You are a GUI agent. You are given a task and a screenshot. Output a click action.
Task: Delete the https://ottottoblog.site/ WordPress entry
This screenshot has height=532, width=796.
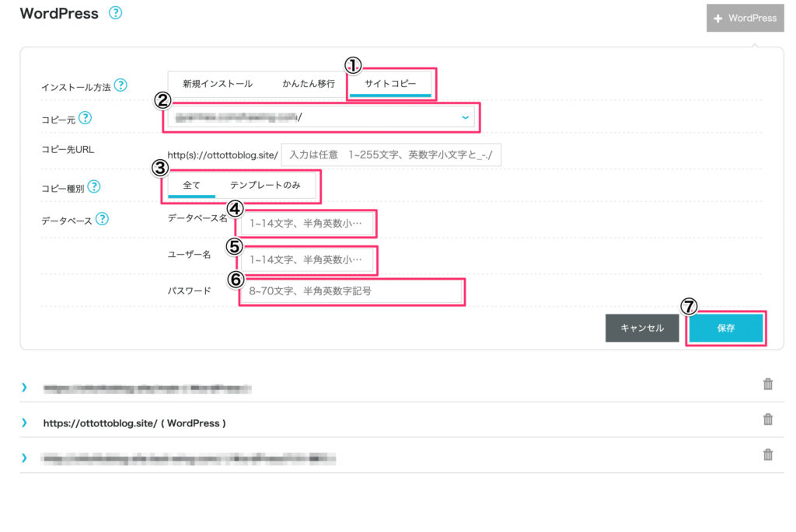click(x=768, y=419)
